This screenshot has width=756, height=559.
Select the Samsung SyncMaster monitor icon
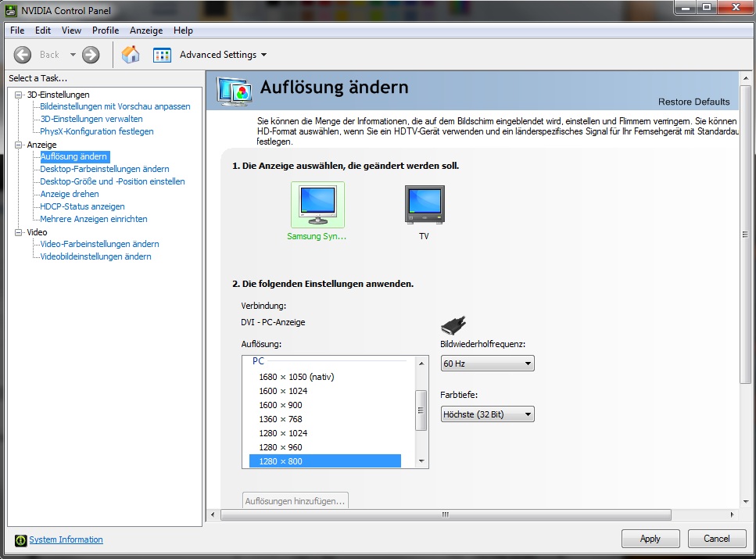[317, 205]
